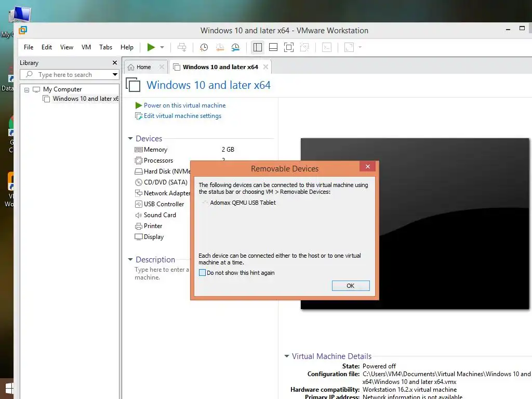
Task: Open the VM menu
Action: click(86, 47)
